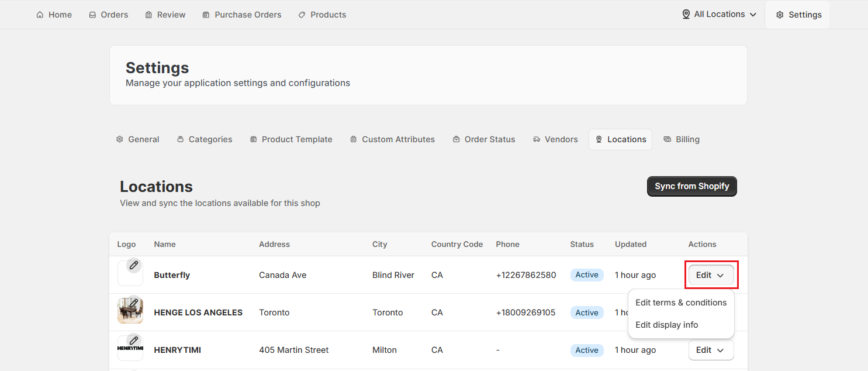The image size is (868, 371).
Task: Click the Status column header
Action: tap(582, 244)
